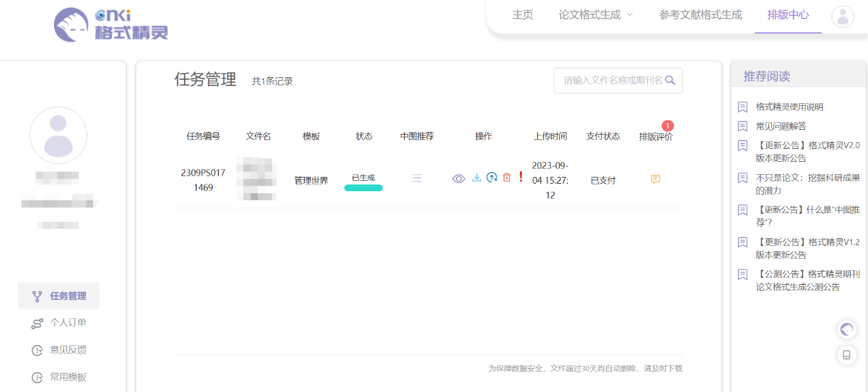
Task: Expand the 论文格式生成 dropdown menu
Action: point(595,15)
